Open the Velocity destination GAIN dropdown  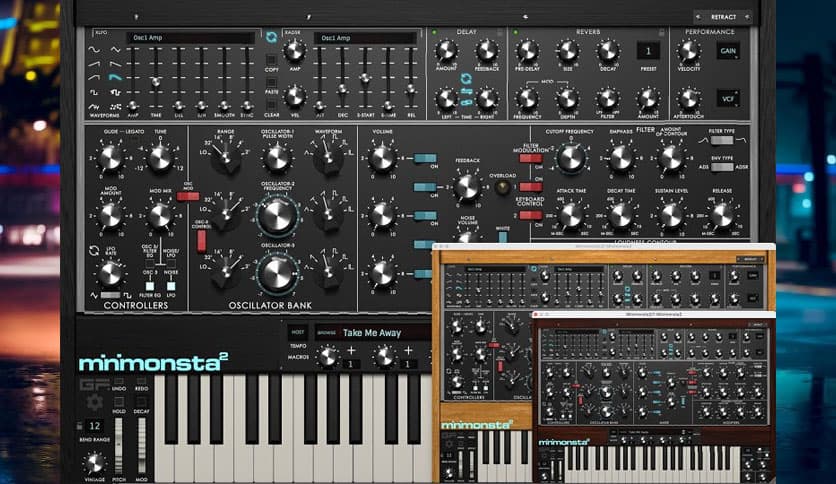pyautogui.click(x=728, y=51)
